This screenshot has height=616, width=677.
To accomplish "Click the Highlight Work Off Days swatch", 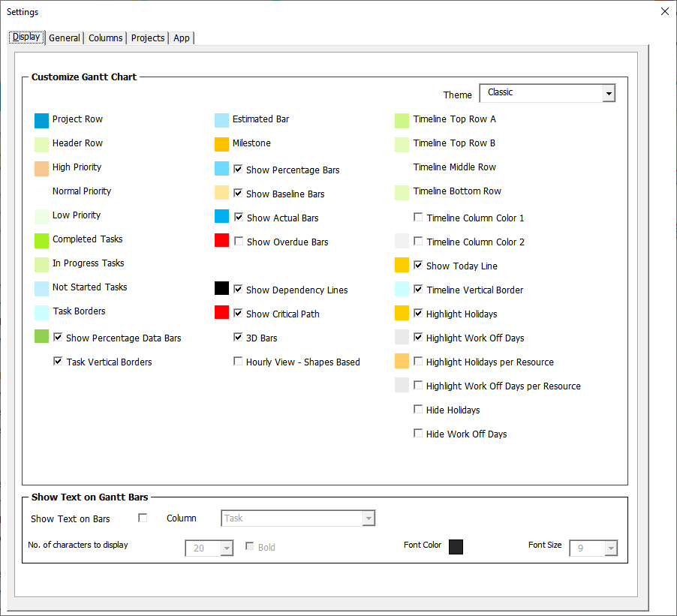I will click(402, 337).
